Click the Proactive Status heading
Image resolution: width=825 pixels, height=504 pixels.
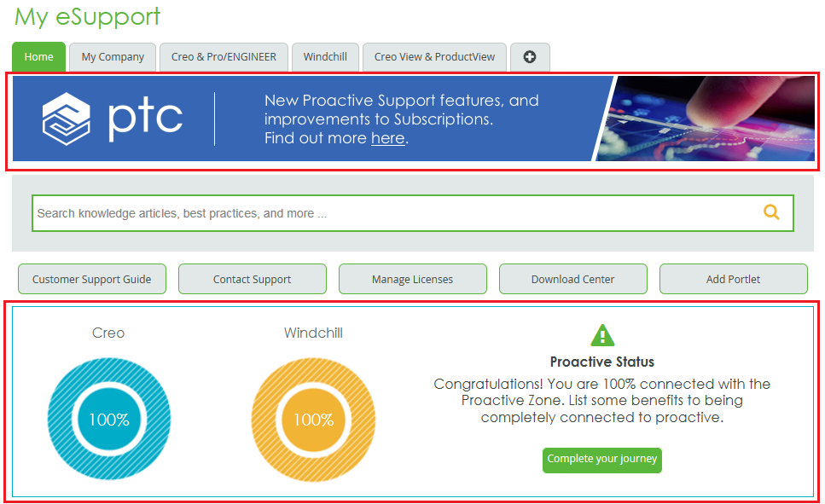[x=602, y=362]
